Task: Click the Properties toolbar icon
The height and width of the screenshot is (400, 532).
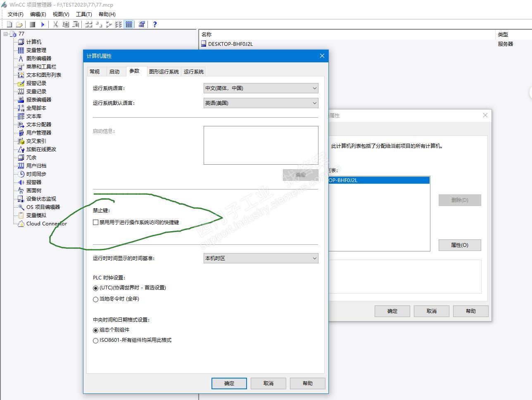Action: [142, 24]
